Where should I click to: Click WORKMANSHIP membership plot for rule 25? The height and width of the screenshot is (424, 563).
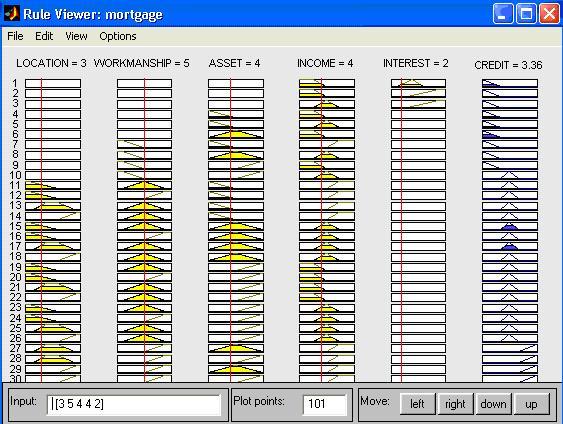(144, 328)
